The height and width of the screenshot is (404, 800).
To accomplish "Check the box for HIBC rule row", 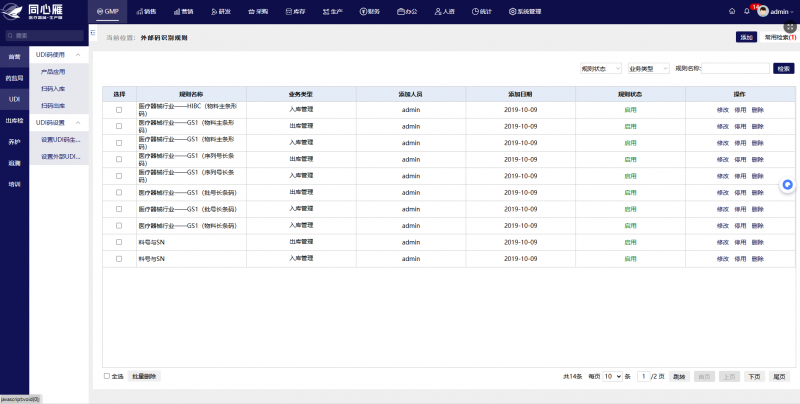I will pos(119,110).
